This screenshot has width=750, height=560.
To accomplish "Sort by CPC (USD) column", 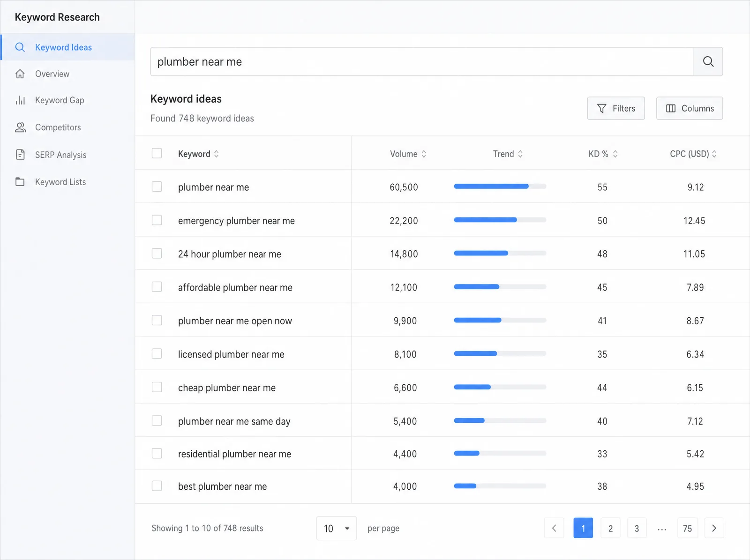I will (693, 154).
